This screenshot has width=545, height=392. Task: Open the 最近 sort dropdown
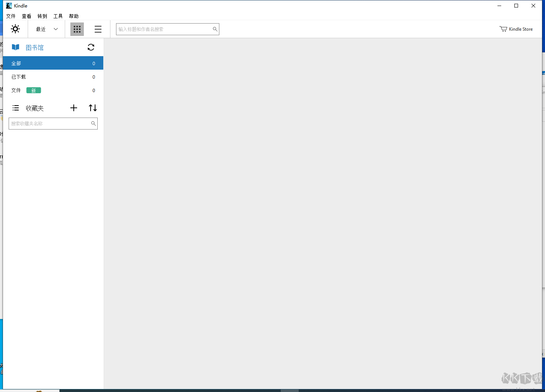pyautogui.click(x=47, y=29)
